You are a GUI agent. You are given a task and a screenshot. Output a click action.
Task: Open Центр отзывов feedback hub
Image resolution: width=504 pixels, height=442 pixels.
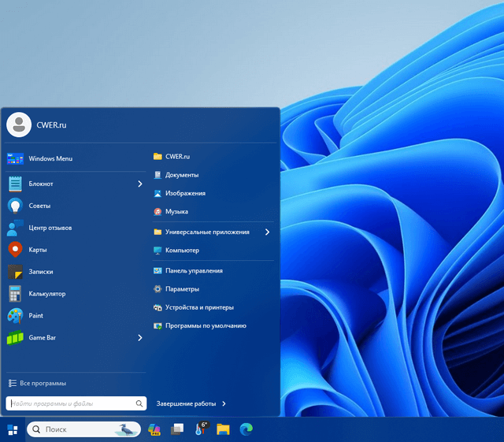(50, 228)
